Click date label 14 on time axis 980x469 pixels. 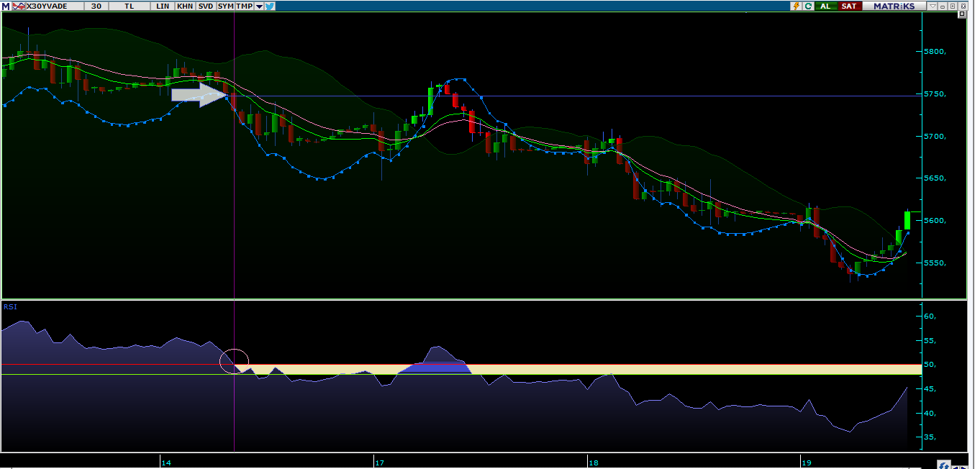(x=166, y=462)
